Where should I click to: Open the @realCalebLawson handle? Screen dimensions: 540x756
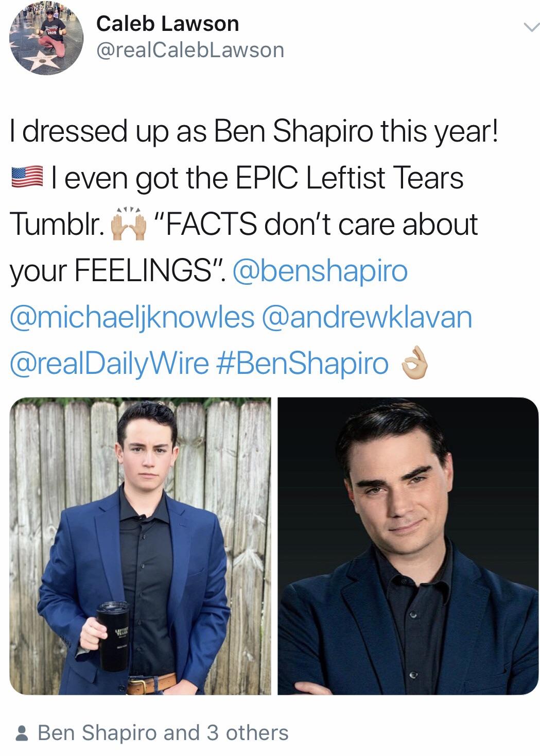pyautogui.click(x=190, y=50)
